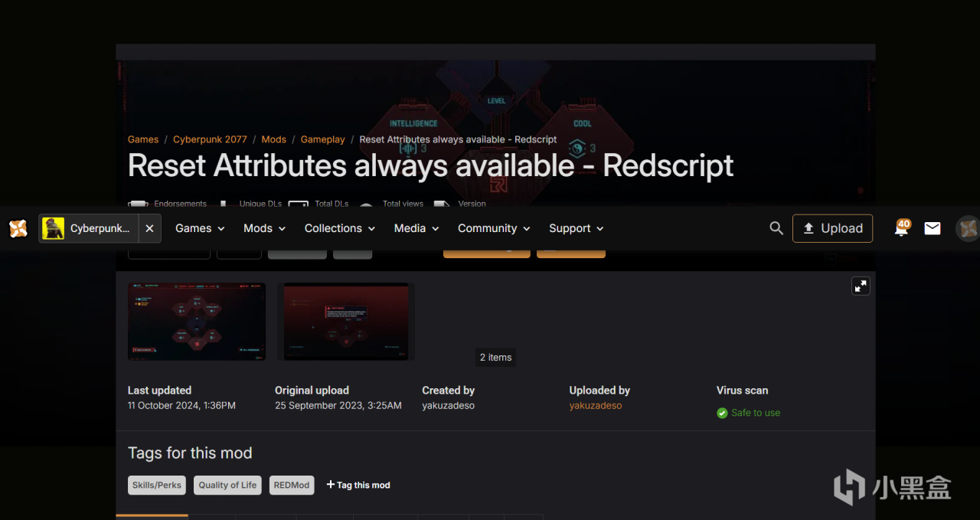Click the mod title heading text

430,165
